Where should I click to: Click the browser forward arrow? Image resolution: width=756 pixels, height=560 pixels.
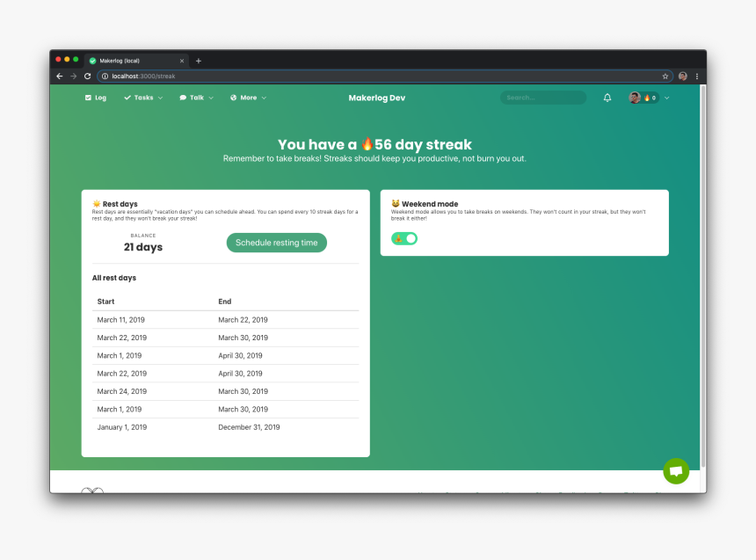(x=73, y=76)
